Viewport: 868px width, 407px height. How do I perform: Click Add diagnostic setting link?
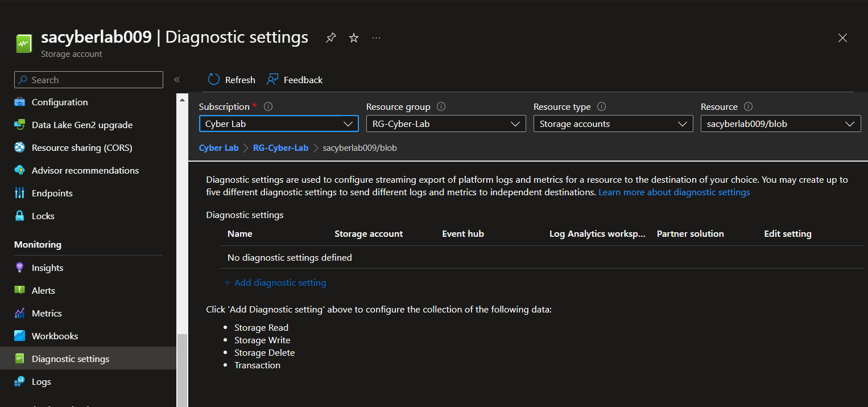tap(275, 283)
